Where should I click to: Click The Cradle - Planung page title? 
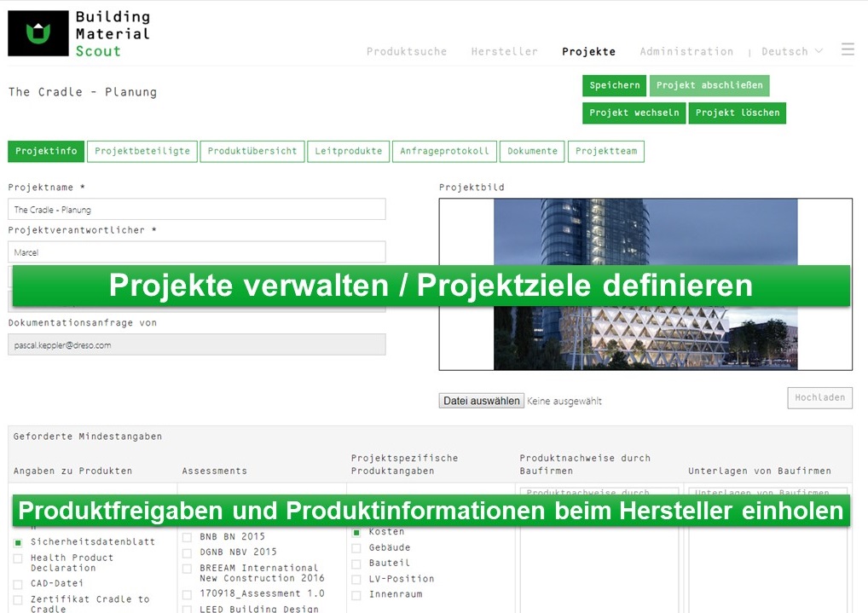tap(83, 92)
